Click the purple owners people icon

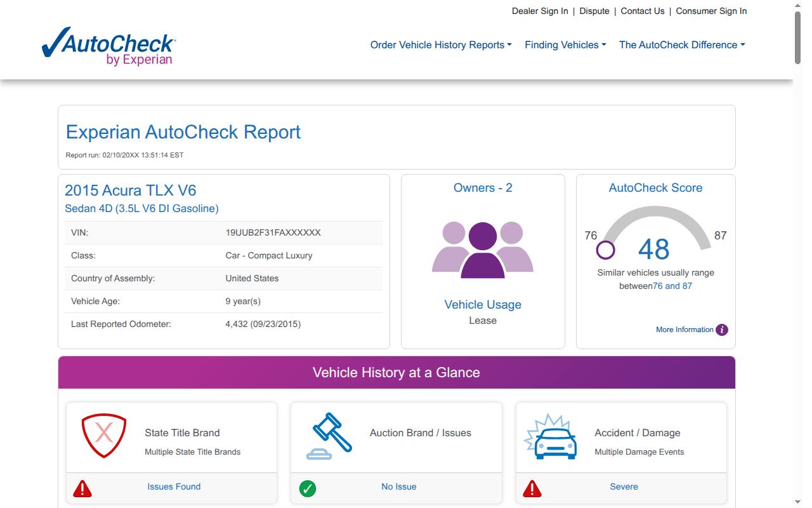483,250
